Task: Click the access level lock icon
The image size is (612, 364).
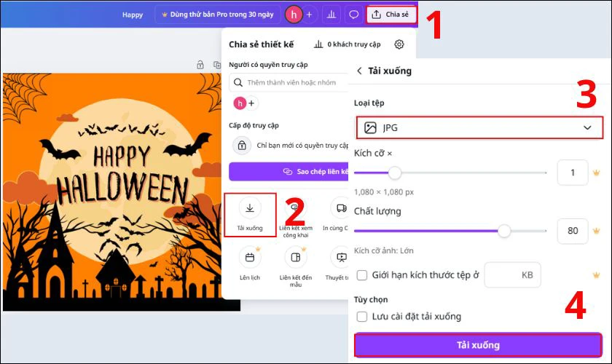Action: tap(243, 146)
